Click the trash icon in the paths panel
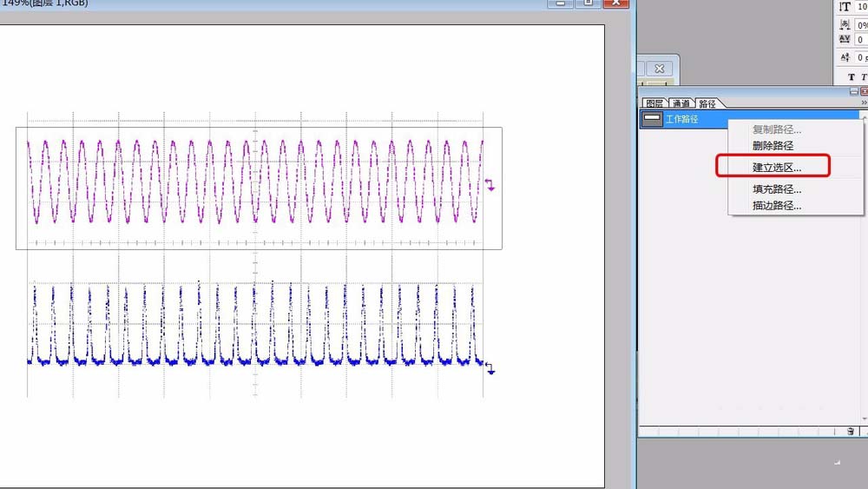 point(851,432)
